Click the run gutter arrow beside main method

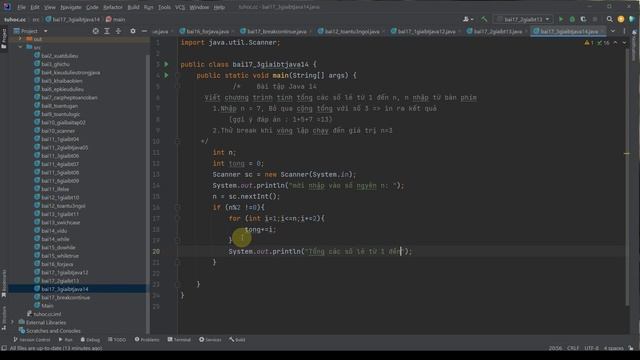pyautogui.click(x=166, y=75)
